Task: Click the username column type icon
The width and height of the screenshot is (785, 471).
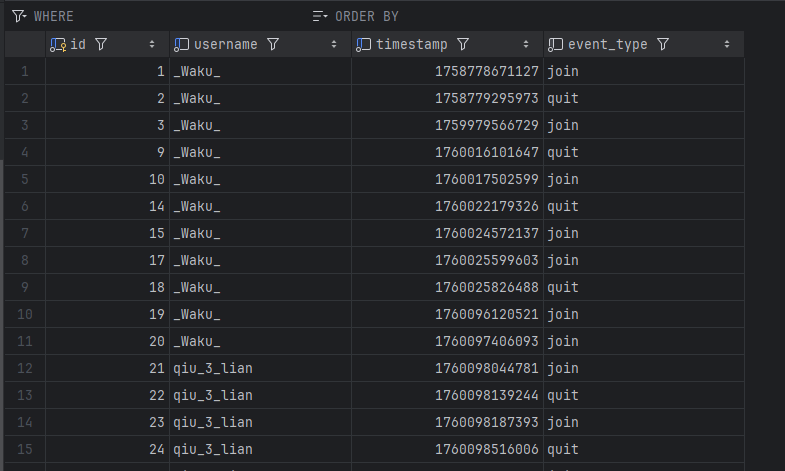Action: coord(181,45)
